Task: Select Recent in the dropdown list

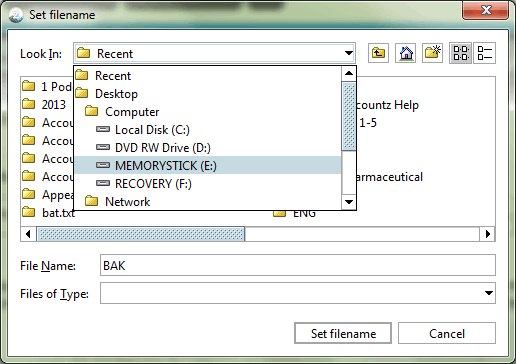Action: 208,76
